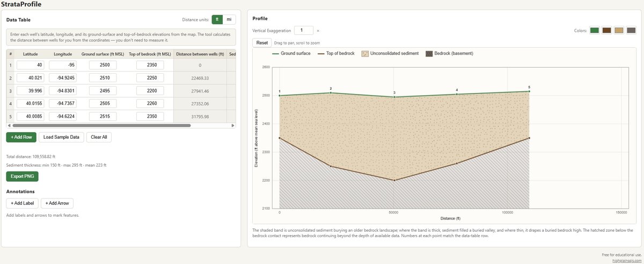Click the StrataProfile title
Viewport: 644px width, 264px height.
pyautogui.click(x=21, y=4)
